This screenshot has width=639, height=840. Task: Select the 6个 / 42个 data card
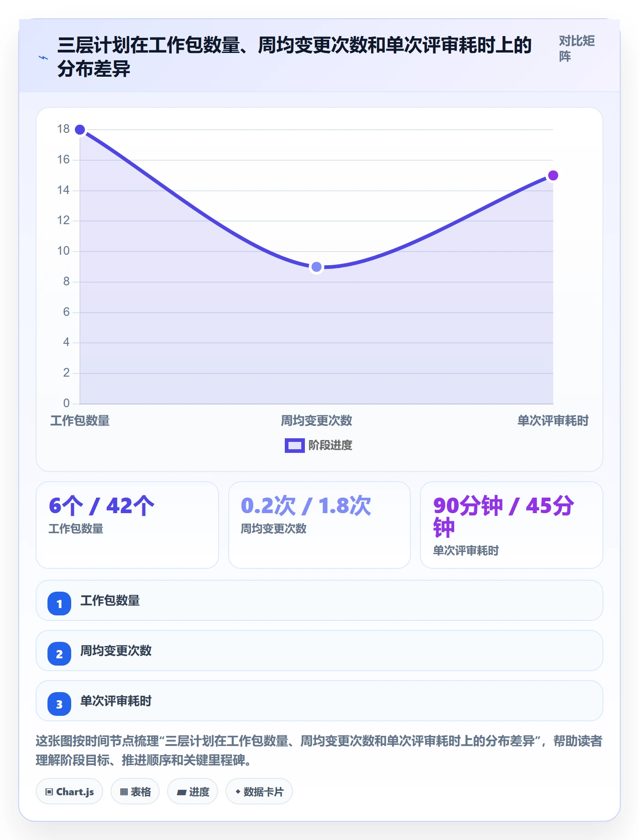point(127,525)
